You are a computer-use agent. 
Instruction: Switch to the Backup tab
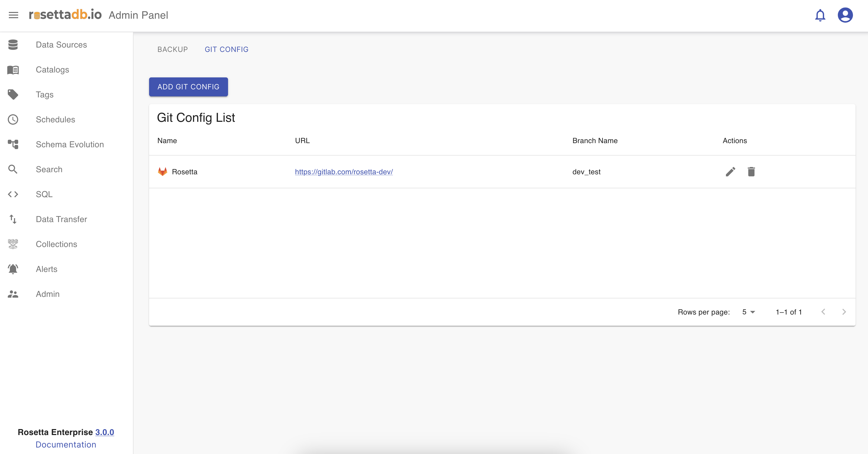[172, 50]
